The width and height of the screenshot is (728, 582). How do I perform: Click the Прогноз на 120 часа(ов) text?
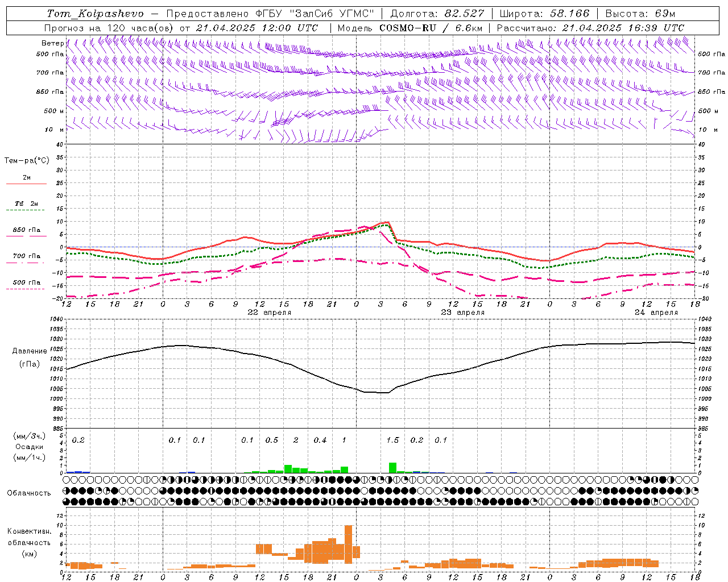point(109,28)
